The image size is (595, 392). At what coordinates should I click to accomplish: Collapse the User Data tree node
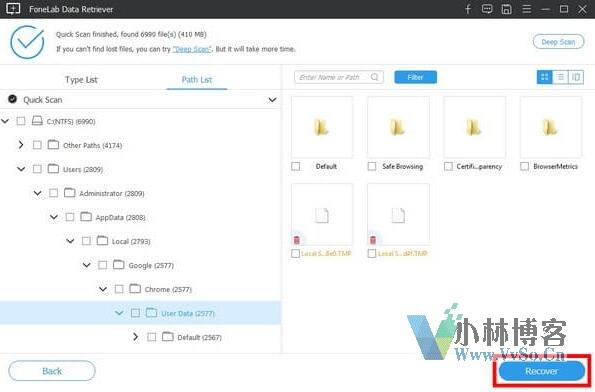(119, 313)
